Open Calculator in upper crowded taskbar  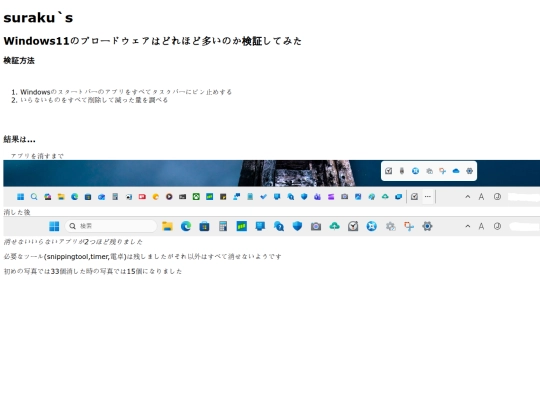tap(115, 197)
